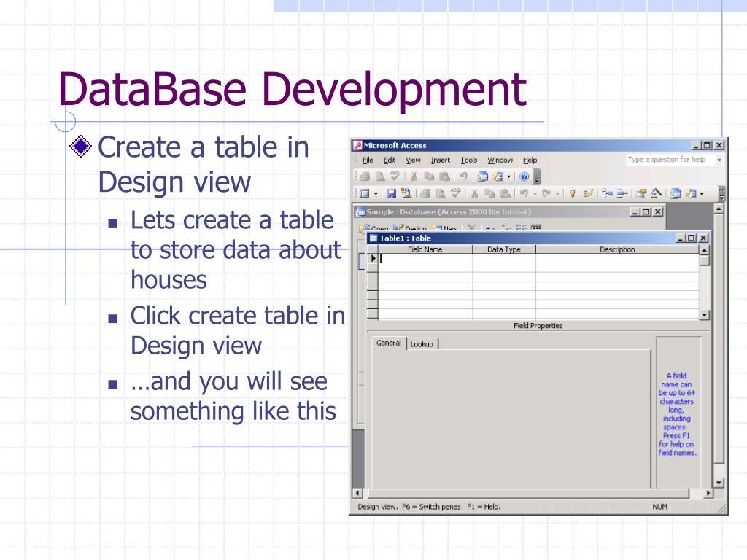Screen dimensions: 747x560
Task: Click the View button in the Table Design toolbar
Action: [x=365, y=193]
